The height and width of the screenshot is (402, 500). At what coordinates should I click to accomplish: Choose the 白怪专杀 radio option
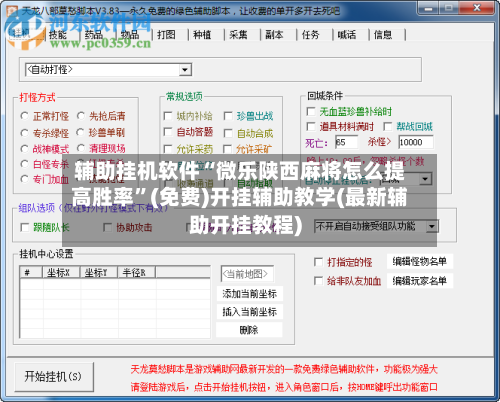24,164
